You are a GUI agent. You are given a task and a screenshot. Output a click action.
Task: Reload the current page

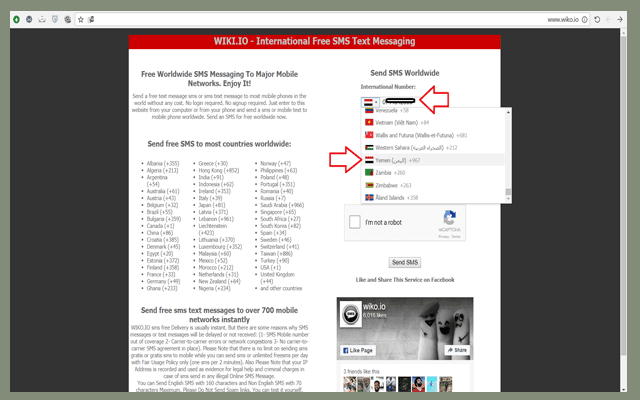tap(597, 19)
